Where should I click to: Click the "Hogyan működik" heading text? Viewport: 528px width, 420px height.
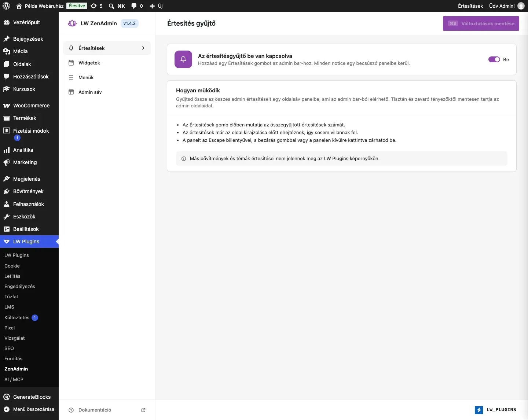click(x=198, y=91)
